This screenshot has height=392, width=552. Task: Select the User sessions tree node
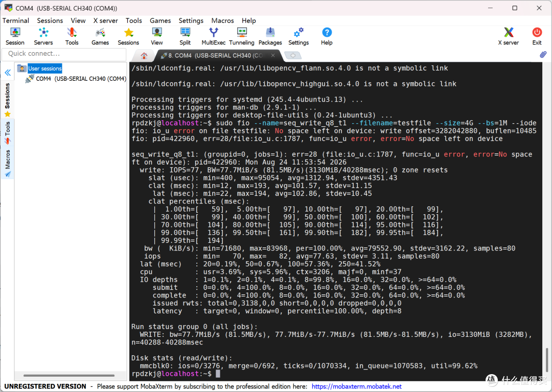44,68
